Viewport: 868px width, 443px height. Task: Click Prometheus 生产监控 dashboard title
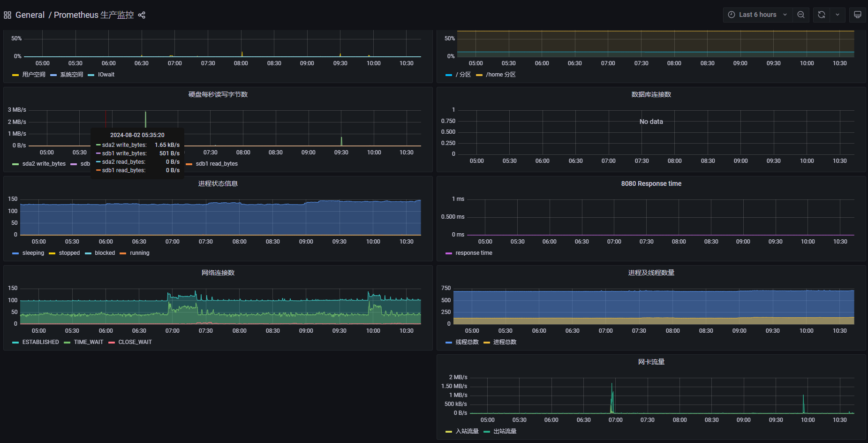click(x=94, y=15)
